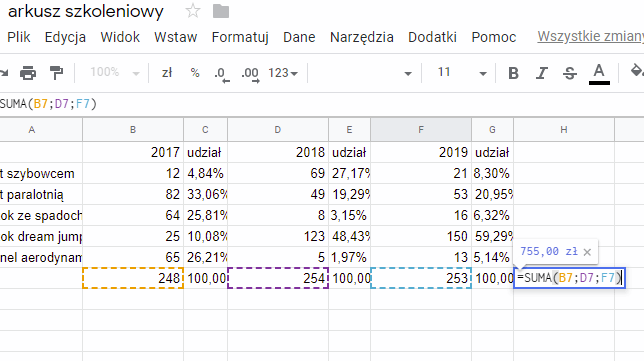Open the zoom 100% dropdown

pyautogui.click(x=115, y=73)
